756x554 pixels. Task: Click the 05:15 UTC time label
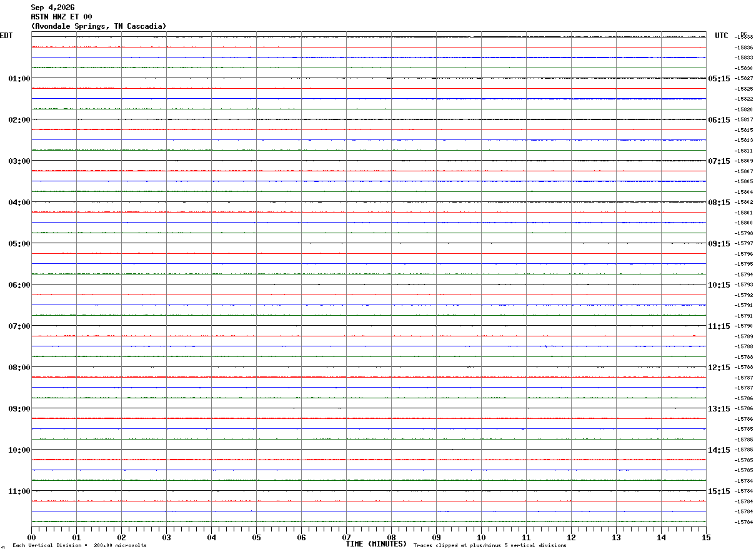tap(719, 79)
